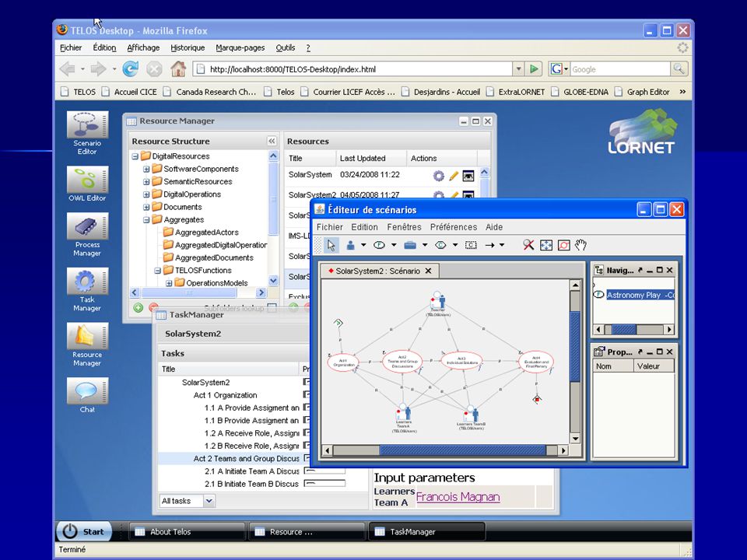Viewport: 747px width, 560px height.
Task: Switch to SolarSystem2 : Scénario tab
Action: point(378,271)
